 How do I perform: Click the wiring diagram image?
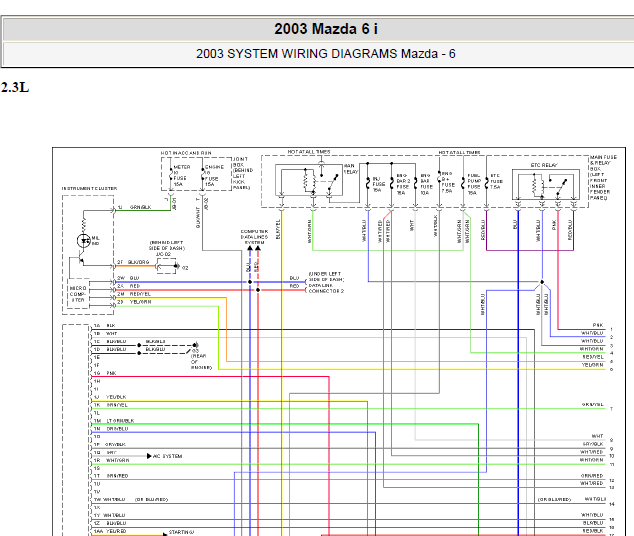pyautogui.click(x=339, y=342)
